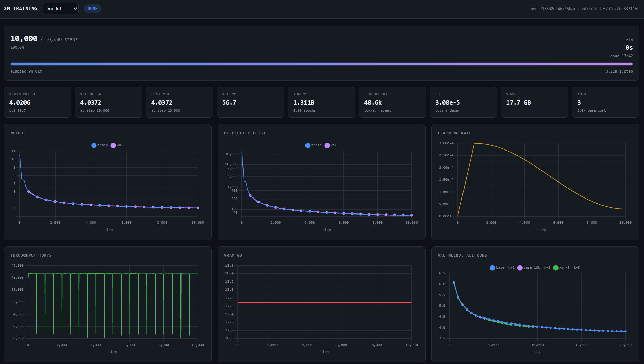Click the LEARNING RATE chart title
This screenshot has height=364, width=644.
pos(454,133)
